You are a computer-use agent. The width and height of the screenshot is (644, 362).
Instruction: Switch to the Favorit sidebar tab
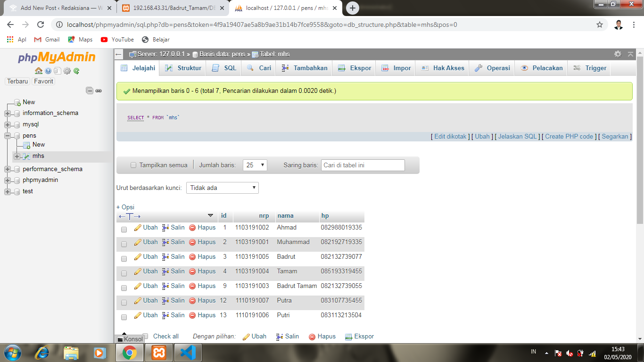point(43,82)
